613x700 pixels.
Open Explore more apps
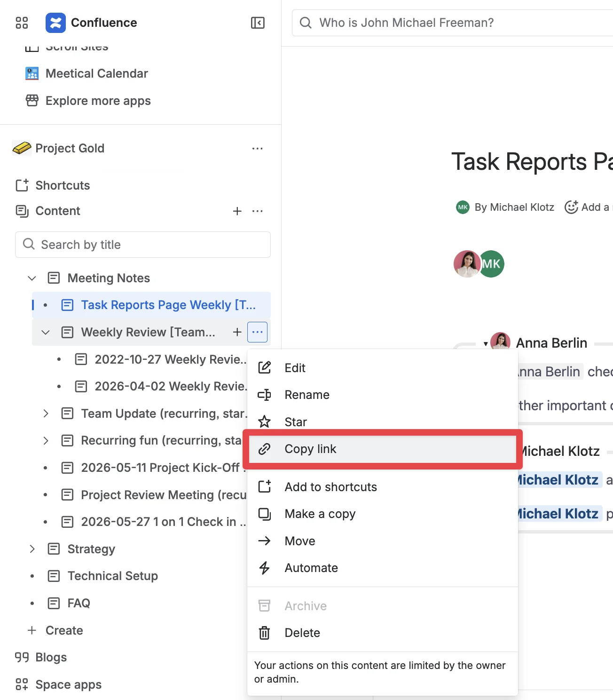tap(98, 101)
